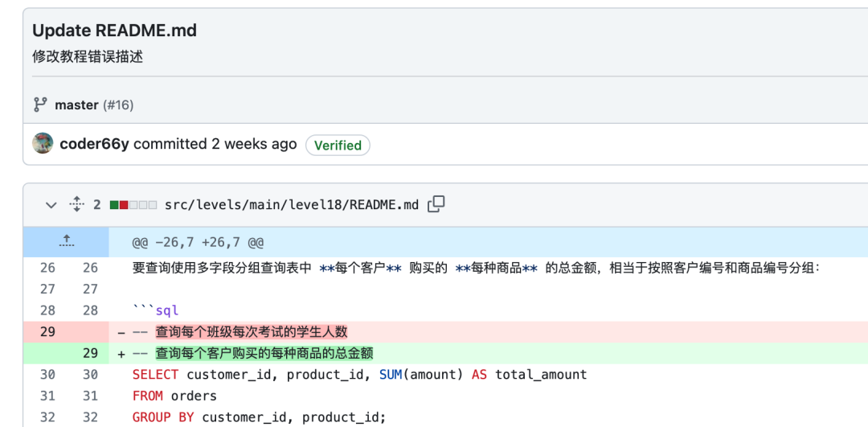Expand hidden lines above the hunk
The image size is (868, 427).
point(67,241)
